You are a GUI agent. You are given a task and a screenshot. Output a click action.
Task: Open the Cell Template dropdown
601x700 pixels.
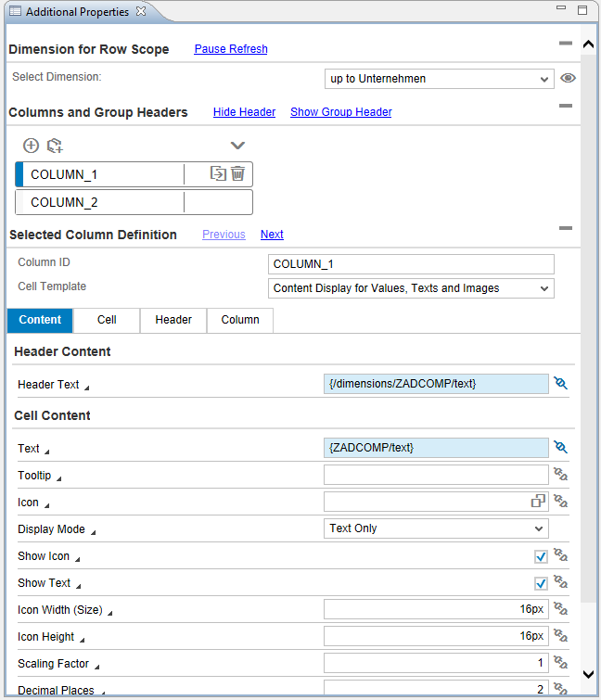pyautogui.click(x=410, y=288)
